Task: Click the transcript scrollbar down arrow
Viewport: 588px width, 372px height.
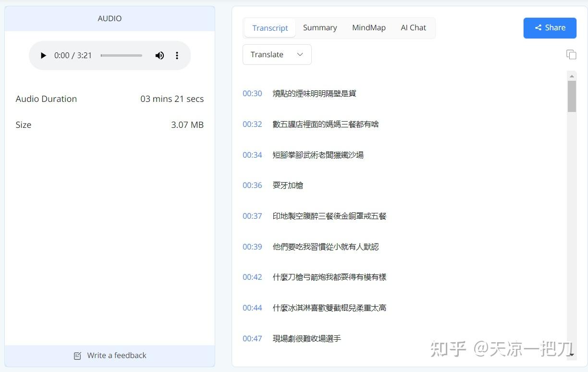Action: tap(572, 355)
